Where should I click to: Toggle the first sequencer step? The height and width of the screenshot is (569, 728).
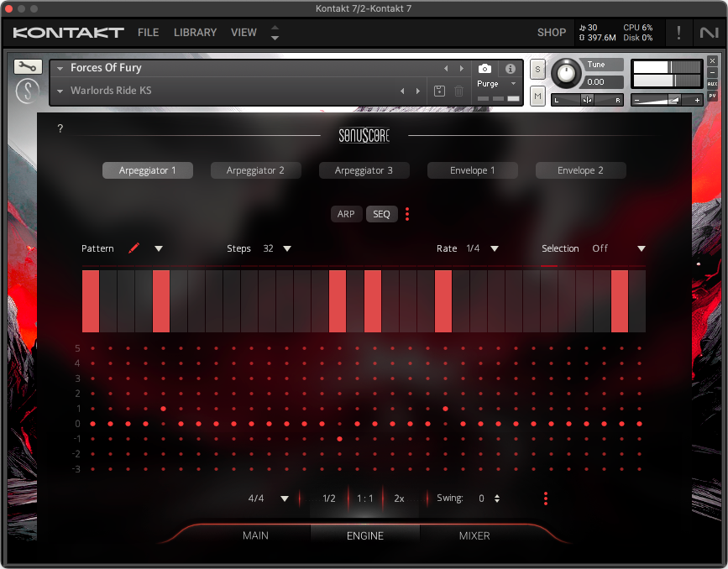point(91,301)
